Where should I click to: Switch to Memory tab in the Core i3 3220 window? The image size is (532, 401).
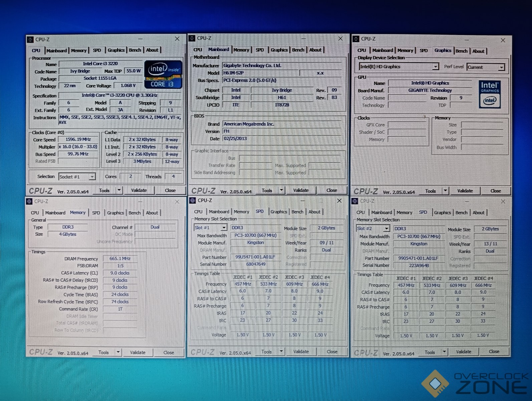pos(79,50)
